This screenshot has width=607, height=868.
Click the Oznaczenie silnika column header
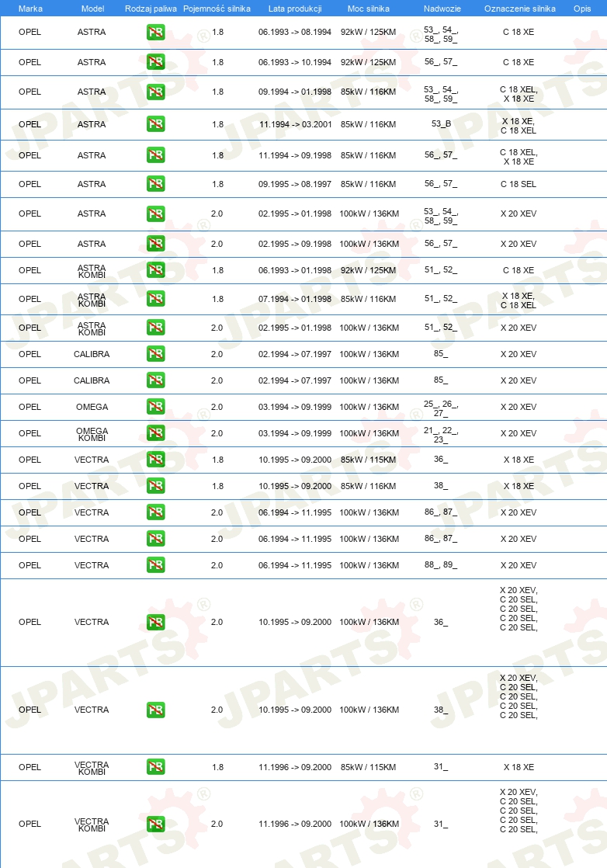[519, 9]
